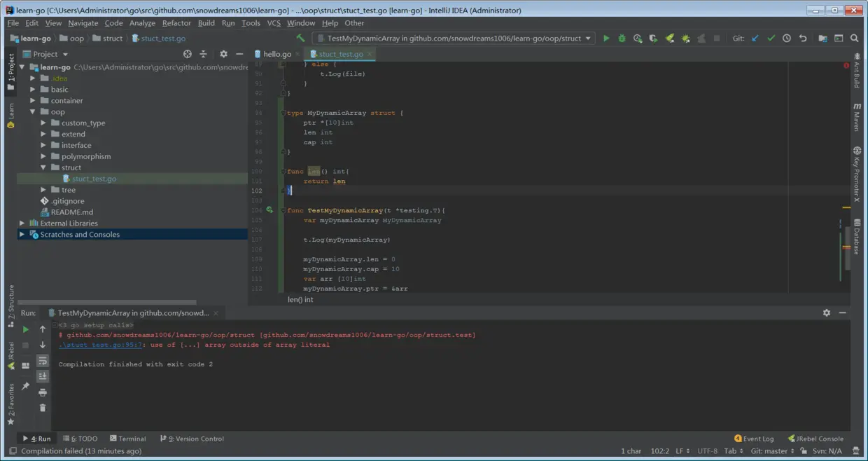The height and width of the screenshot is (461, 868).
Task: Expand the External Libraries node
Action: (21, 223)
